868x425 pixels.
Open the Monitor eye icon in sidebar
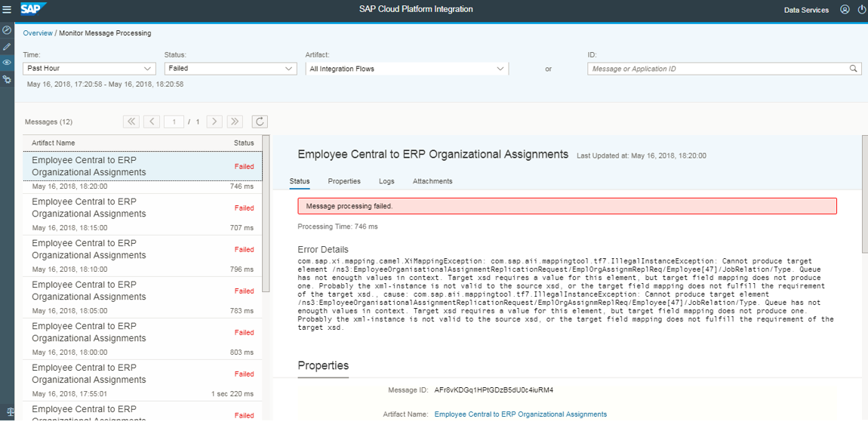pyautogui.click(x=8, y=63)
